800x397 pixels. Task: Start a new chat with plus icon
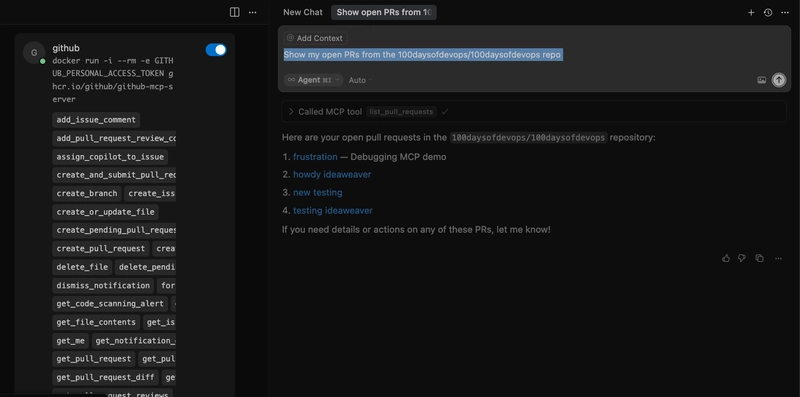(751, 12)
